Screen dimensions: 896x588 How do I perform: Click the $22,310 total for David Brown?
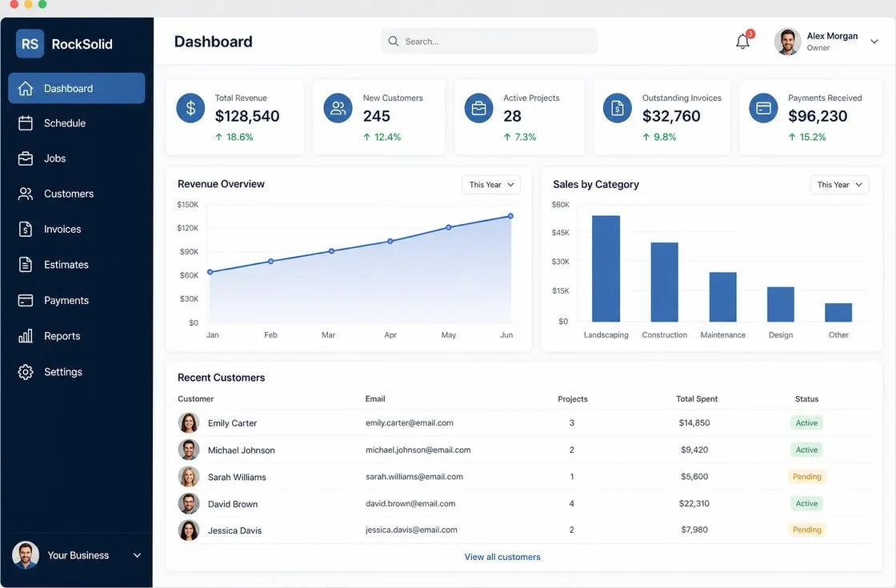694,503
